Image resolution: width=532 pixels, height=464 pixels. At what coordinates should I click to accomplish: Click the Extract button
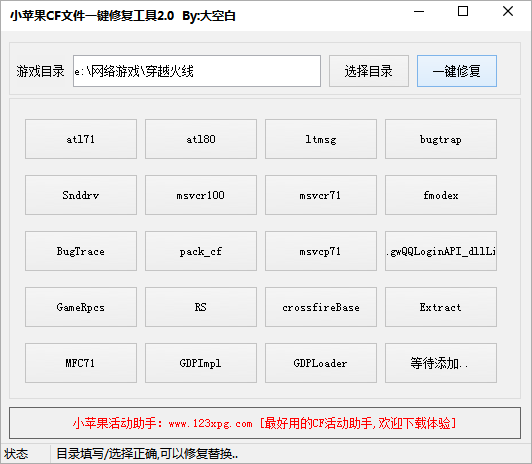tap(441, 307)
